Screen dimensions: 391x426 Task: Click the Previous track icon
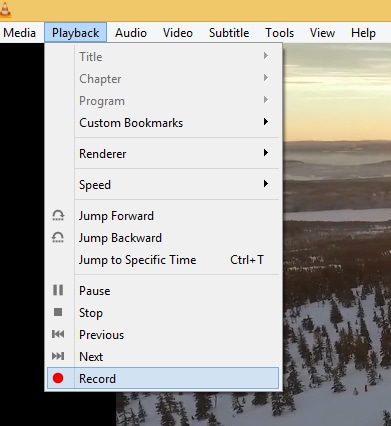click(x=58, y=334)
